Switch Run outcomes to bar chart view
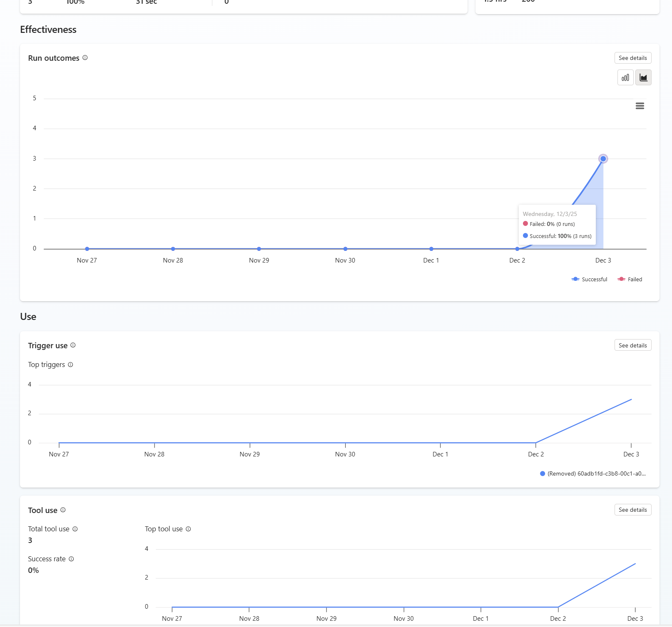672x627 pixels. click(x=625, y=78)
